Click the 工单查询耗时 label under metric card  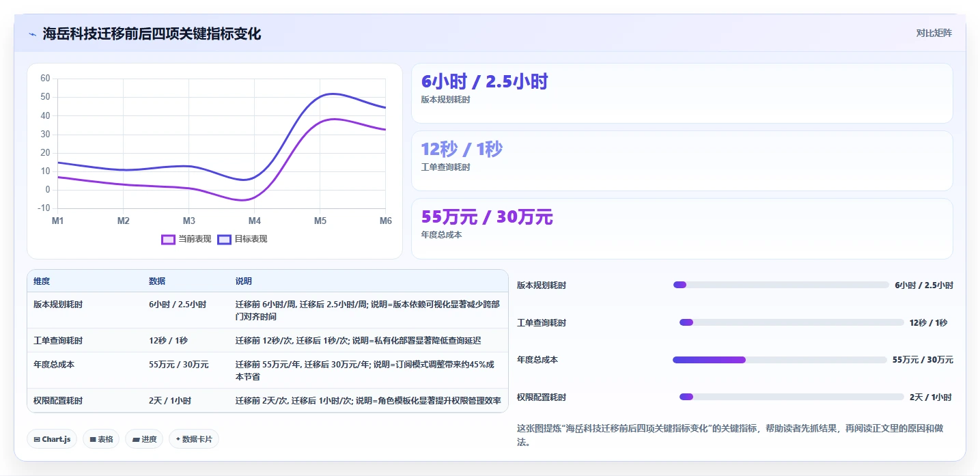(446, 167)
